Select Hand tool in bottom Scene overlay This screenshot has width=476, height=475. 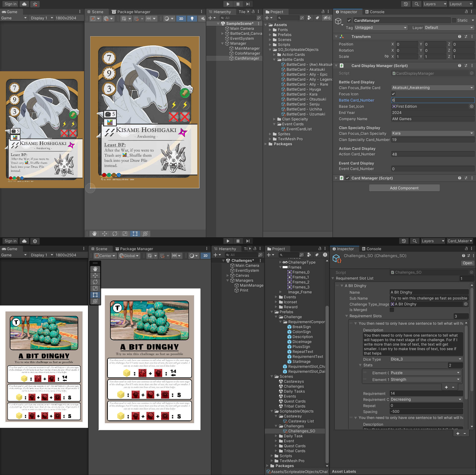coord(95,269)
